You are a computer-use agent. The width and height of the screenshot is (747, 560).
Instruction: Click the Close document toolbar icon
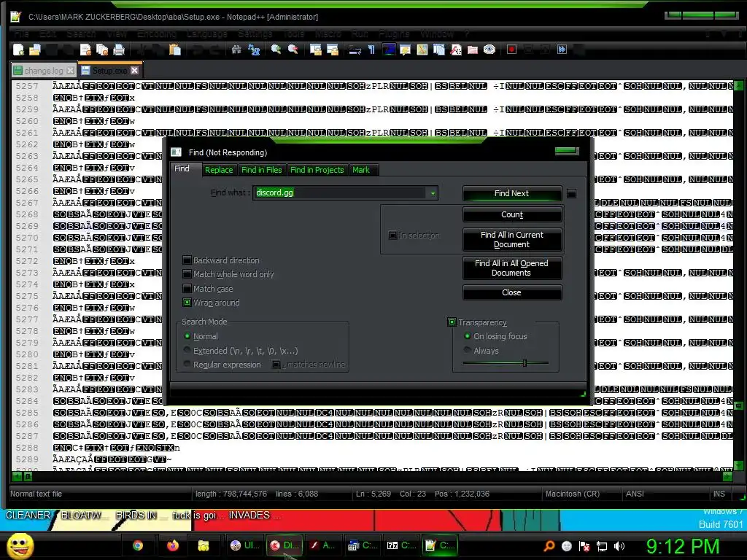point(86,50)
